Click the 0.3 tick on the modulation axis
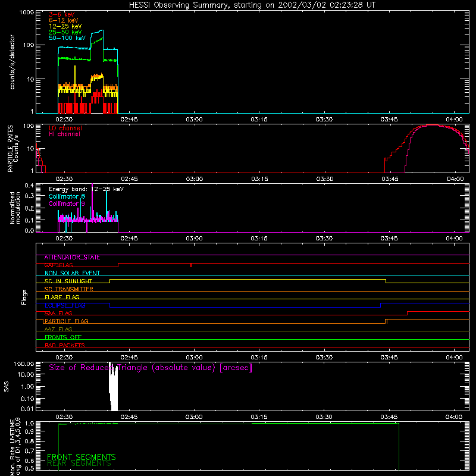Viewport: 476px width, 476px height. pyautogui.click(x=29, y=196)
